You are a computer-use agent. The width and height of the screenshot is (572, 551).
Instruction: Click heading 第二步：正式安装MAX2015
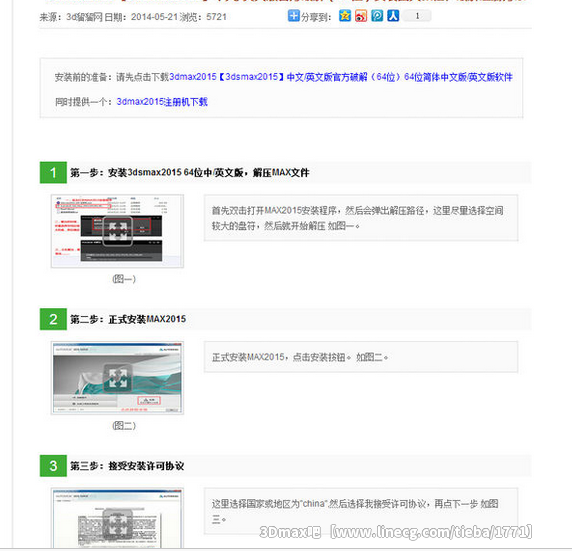[x=128, y=319]
